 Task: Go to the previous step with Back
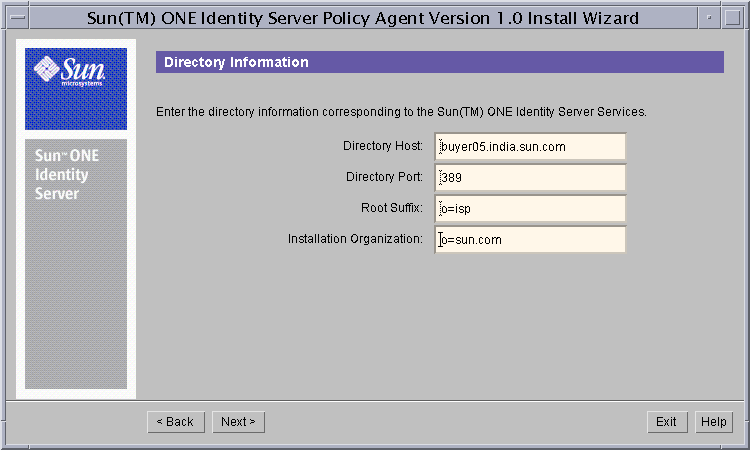coord(176,422)
